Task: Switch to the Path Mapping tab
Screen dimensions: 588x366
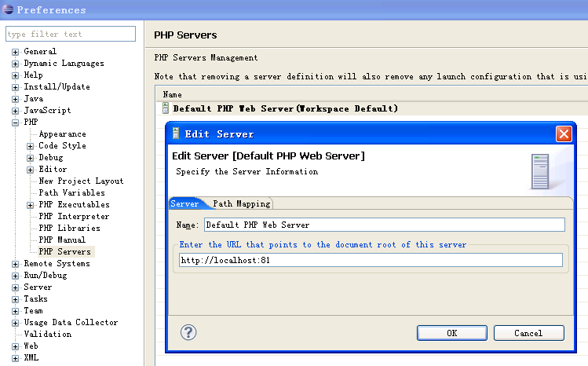Action: pos(242,203)
